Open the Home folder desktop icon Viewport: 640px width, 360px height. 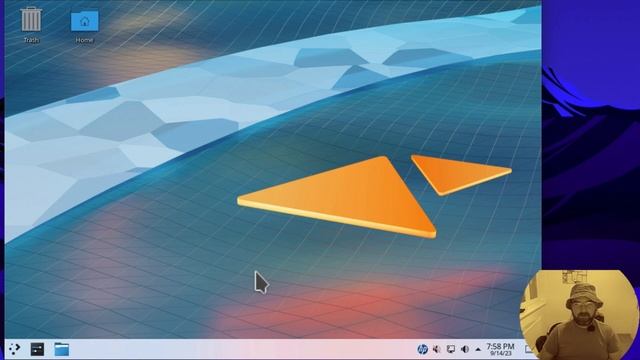coord(84,21)
